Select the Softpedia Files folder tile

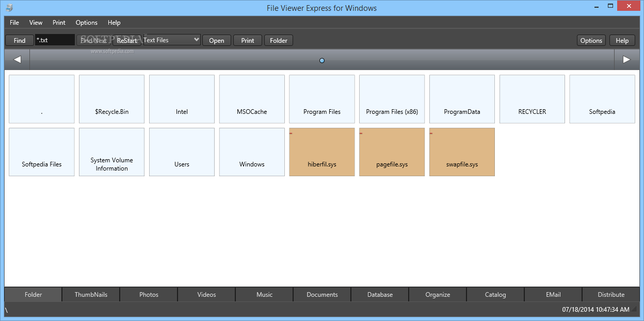[x=42, y=152]
